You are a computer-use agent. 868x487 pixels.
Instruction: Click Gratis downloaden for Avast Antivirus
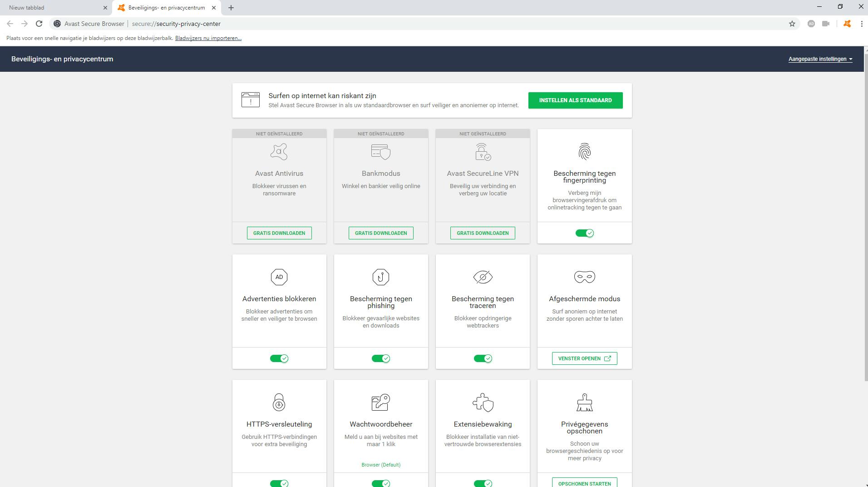tap(279, 233)
